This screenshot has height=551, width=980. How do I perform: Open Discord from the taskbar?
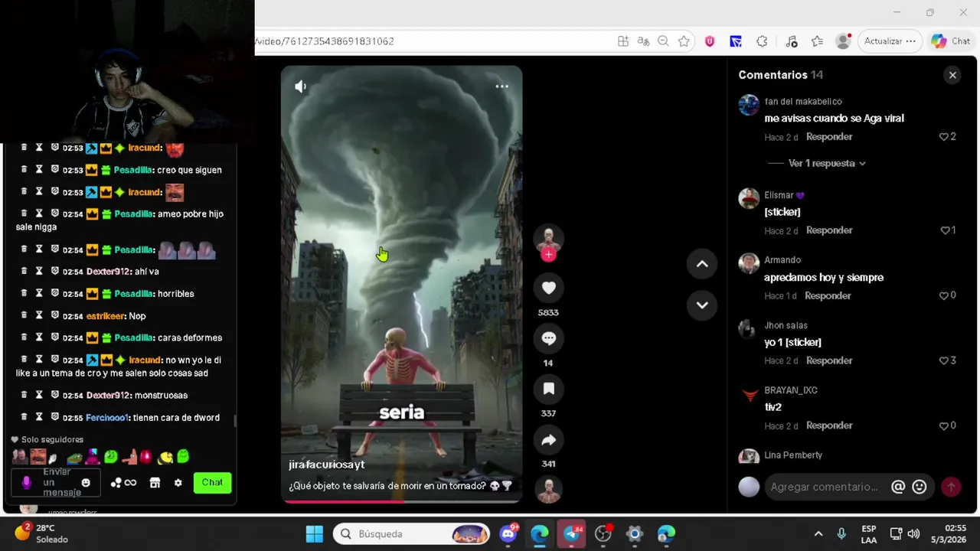(x=508, y=533)
